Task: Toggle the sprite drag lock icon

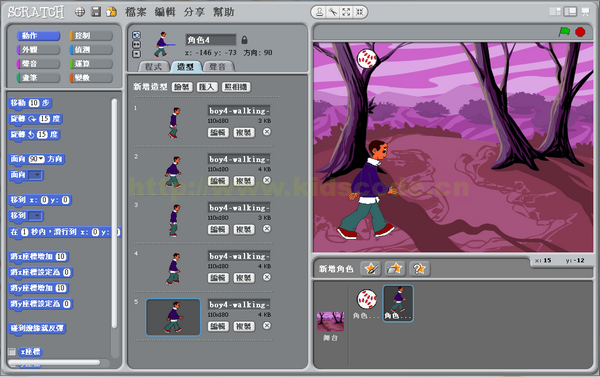Action: point(244,40)
